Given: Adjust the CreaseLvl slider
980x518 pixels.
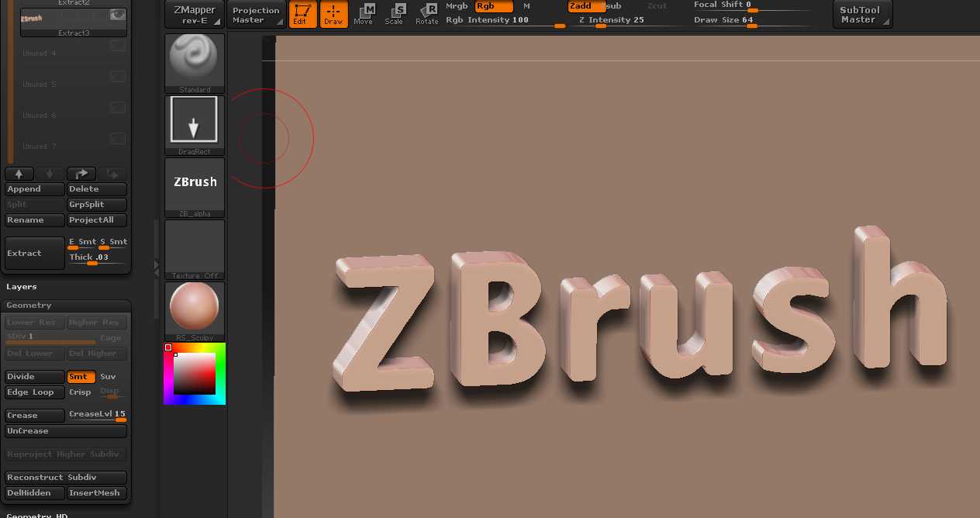Looking at the screenshot, I should click(x=97, y=416).
